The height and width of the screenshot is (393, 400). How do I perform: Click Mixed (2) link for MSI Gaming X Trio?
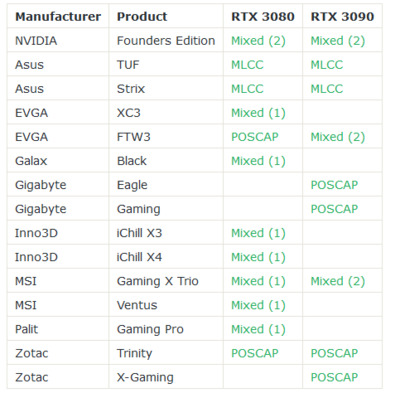pos(338,281)
